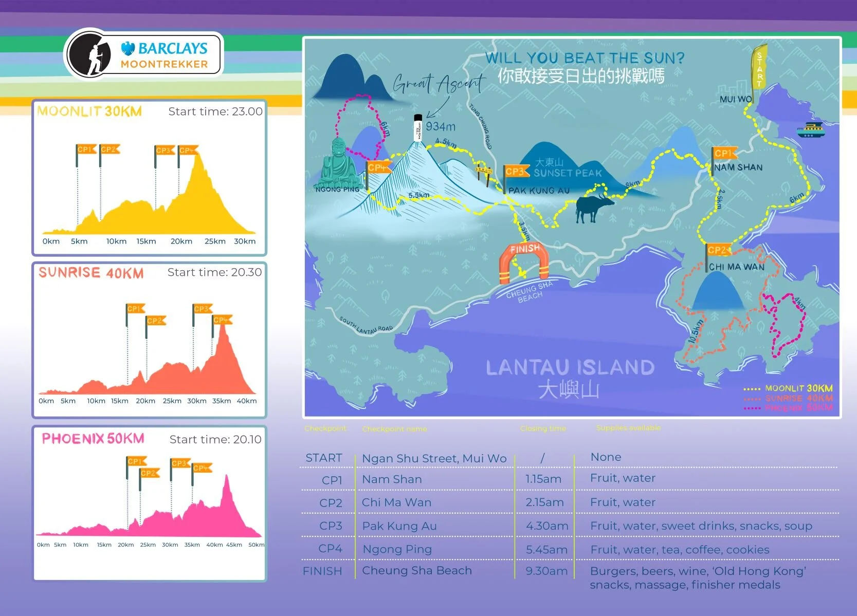
Task: Click 'Fruit, water, tea, coffee, cookies' supplies cell
Action: click(x=680, y=550)
